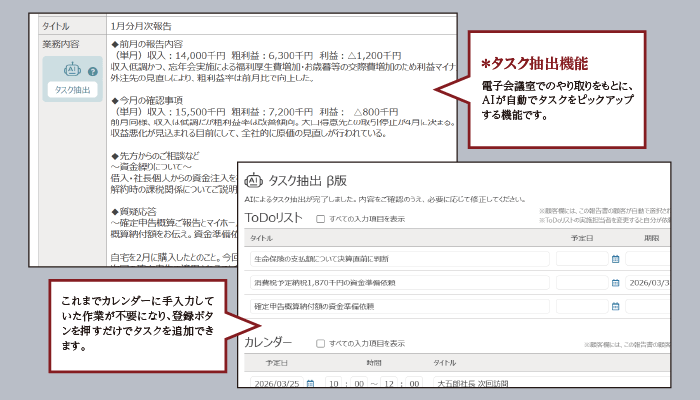Click the タスク抽出 button
Image resolution: width=700 pixels, height=400 pixels.
pyautogui.click(x=72, y=90)
